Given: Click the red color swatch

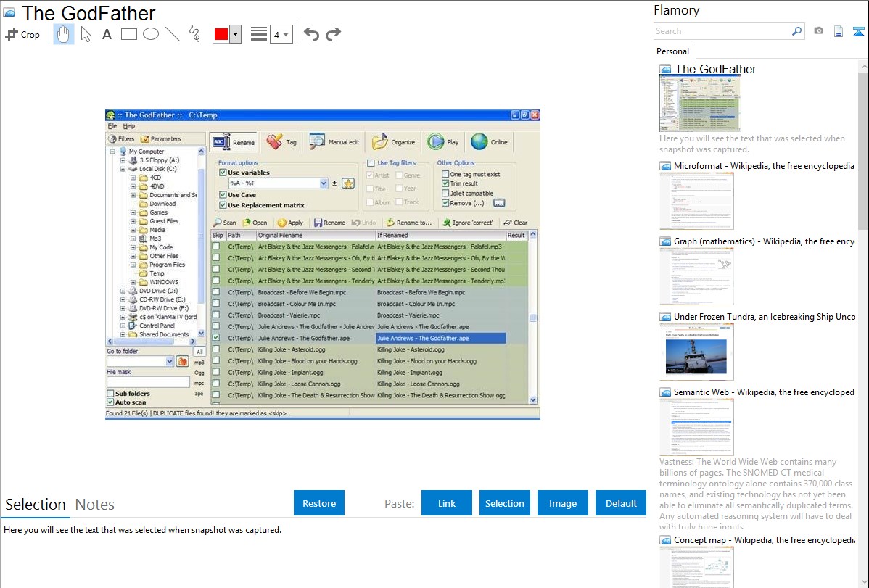Looking at the screenshot, I should point(221,34).
